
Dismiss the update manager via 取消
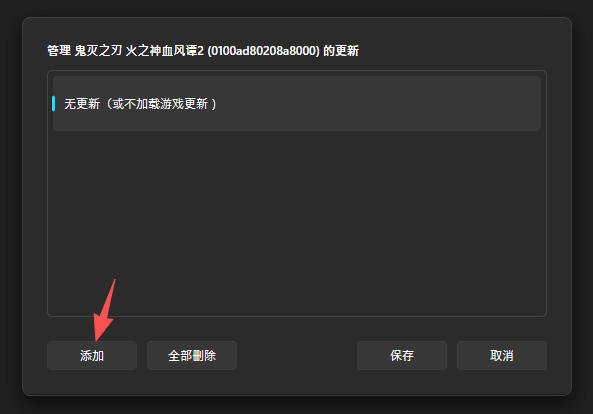[x=501, y=355]
